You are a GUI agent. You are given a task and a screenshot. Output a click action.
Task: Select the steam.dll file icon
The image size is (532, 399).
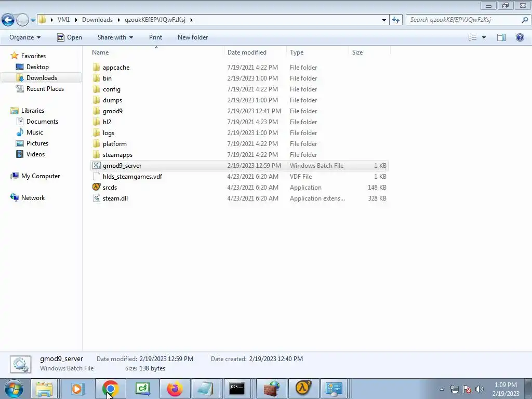[96, 198]
